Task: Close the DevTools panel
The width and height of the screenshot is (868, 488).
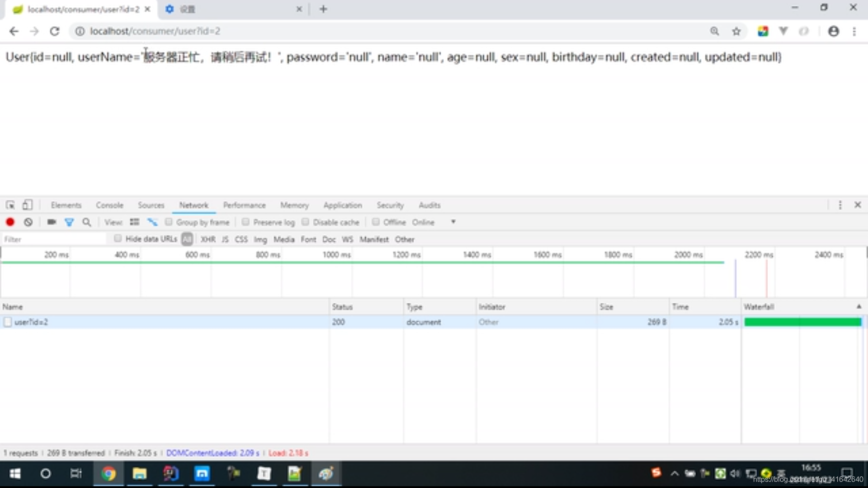Action: (858, 205)
